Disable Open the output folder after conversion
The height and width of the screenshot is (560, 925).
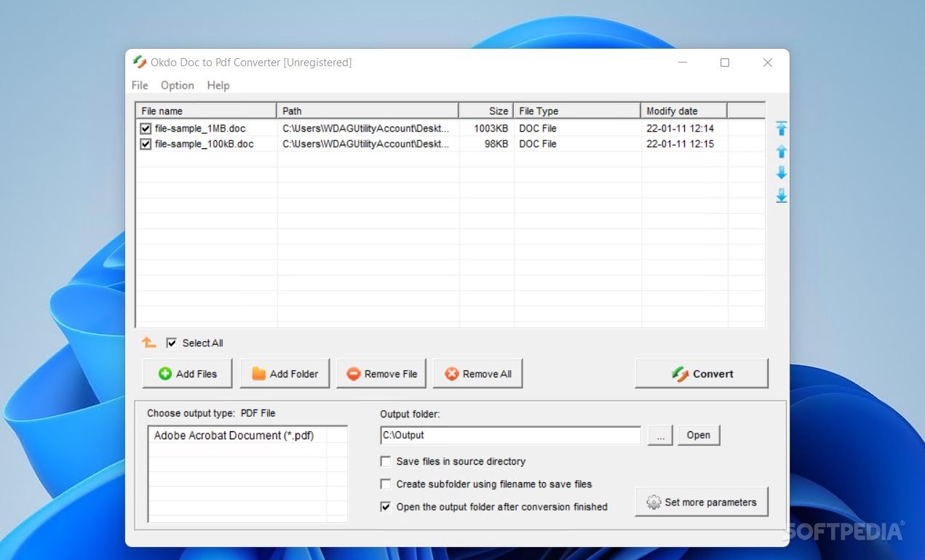[x=386, y=506]
